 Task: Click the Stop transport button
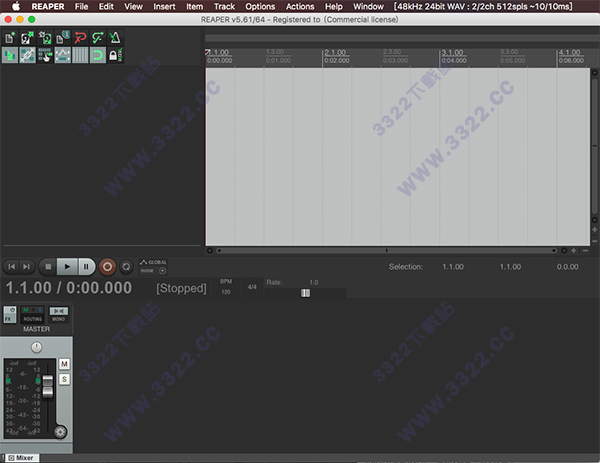pos(48,267)
